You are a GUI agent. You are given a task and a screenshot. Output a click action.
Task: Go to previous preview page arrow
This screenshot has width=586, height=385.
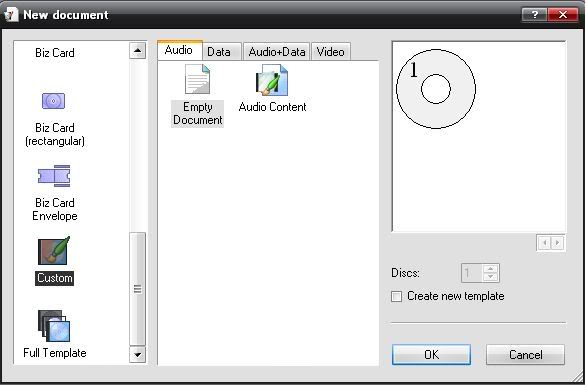[x=545, y=243]
